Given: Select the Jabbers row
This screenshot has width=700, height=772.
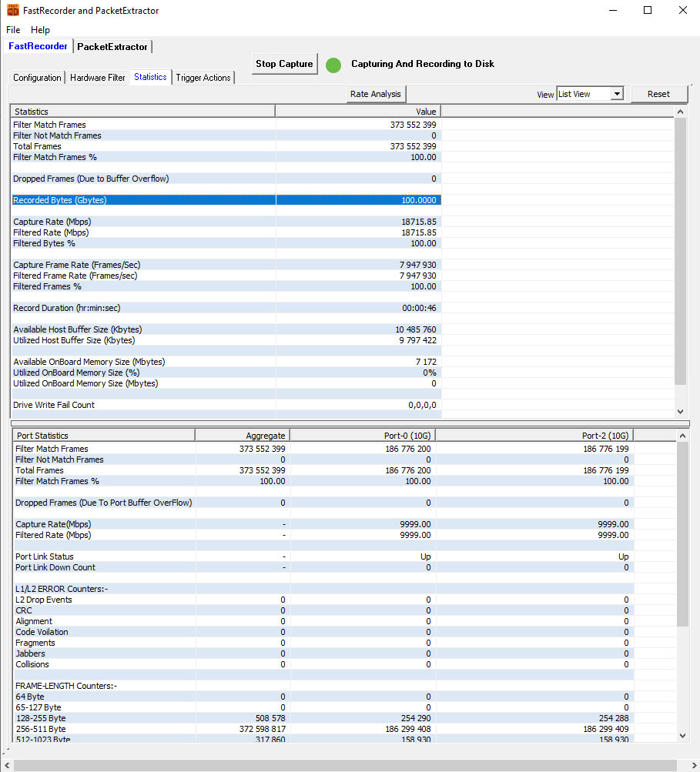Looking at the screenshot, I should click(323, 653).
